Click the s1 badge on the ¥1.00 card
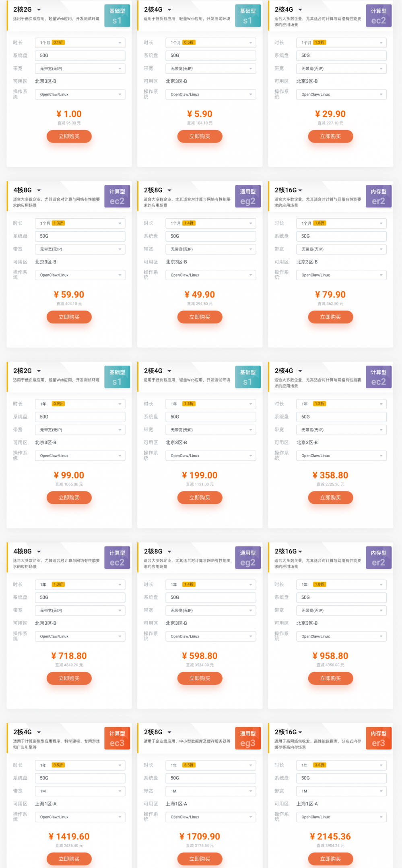The width and height of the screenshot is (402, 868). [117, 16]
